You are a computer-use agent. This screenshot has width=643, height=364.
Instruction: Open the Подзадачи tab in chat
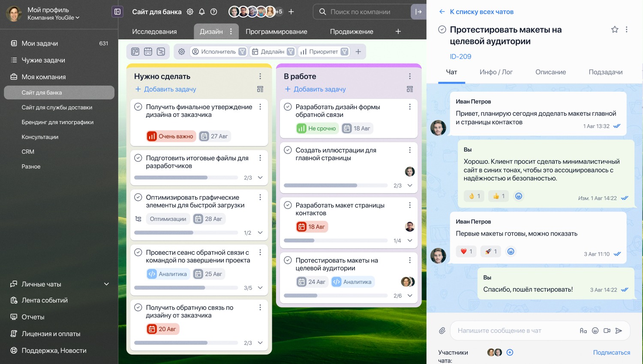(x=605, y=72)
